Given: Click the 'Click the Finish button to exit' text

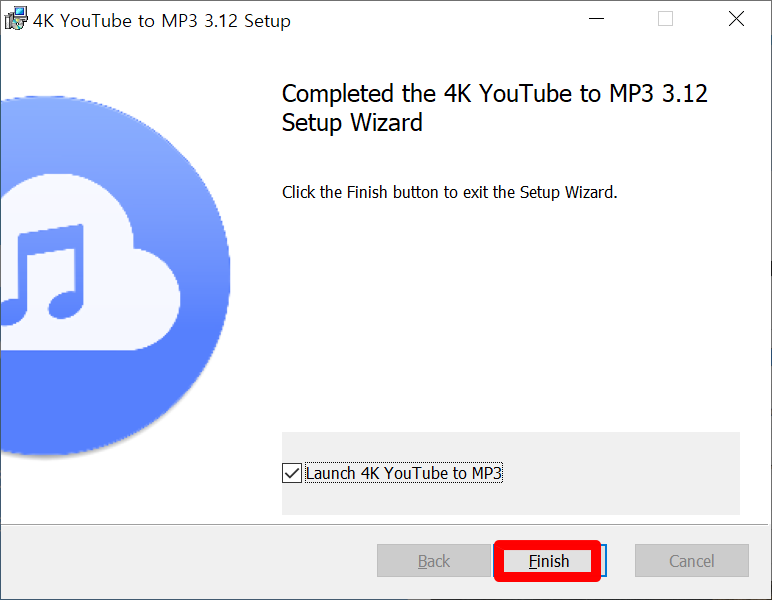Looking at the screenshot, I should [x=450, y=192].
